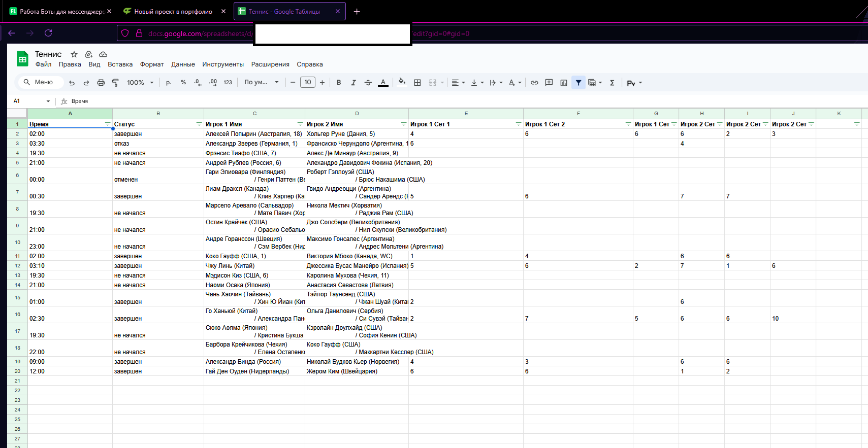Screen dimensions: 868x448
Task: Click the font size field showing 10
Action: tap(308, 82)
